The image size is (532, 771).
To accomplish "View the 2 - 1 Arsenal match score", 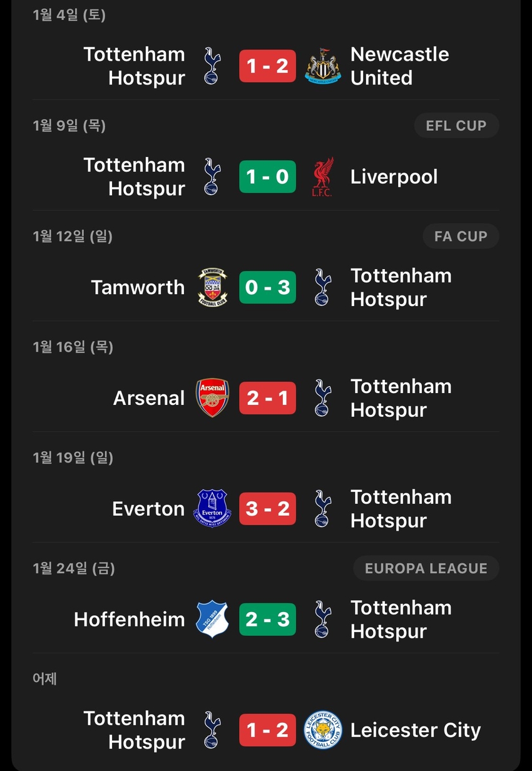I will click(267, 398).
